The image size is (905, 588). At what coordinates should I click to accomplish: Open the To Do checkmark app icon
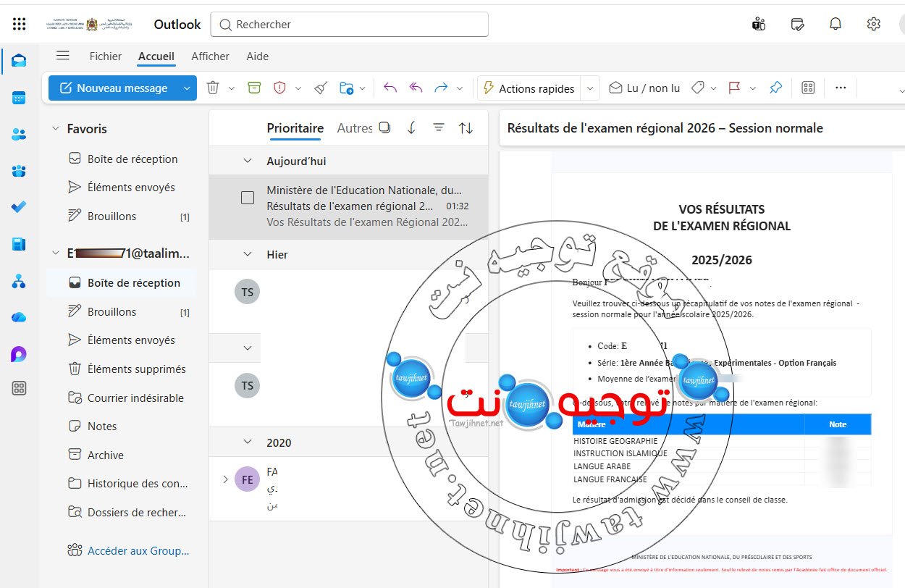pyautogui.click(x=20, y=207)
